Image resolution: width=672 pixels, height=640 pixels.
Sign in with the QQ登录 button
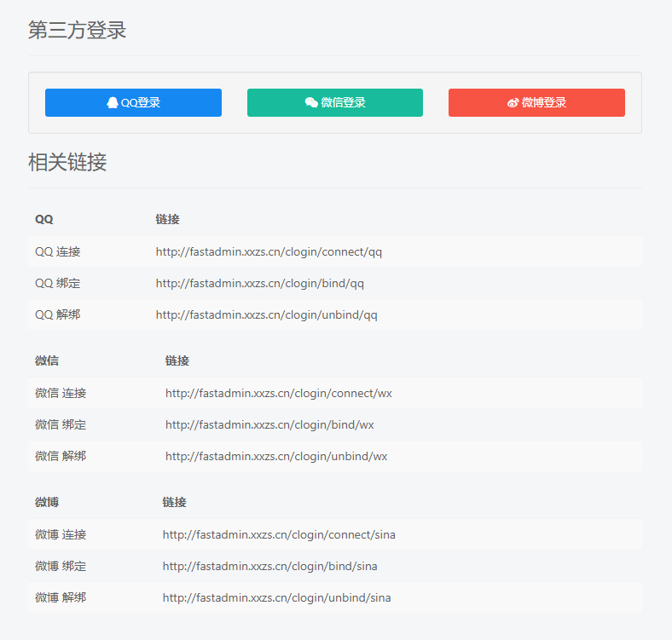click(x=133, y=103)
